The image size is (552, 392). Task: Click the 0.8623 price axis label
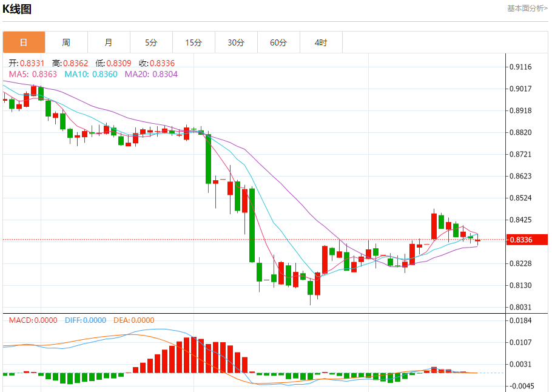520,176
